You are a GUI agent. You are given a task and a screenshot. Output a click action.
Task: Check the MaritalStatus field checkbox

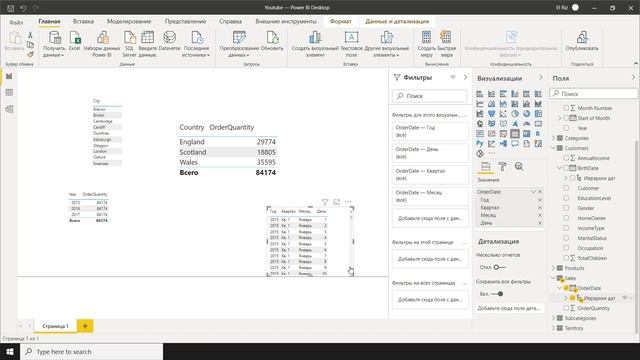[x=566, y=238]
